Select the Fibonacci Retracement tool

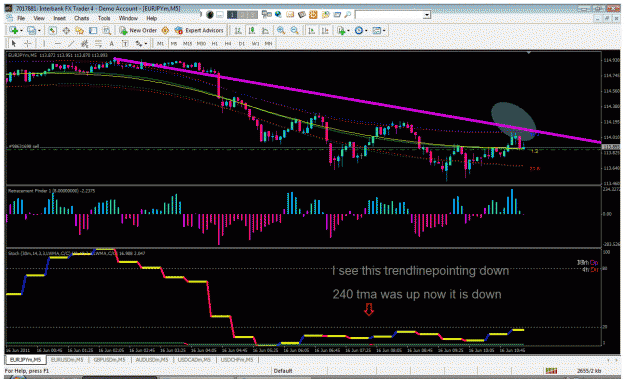tap(98, 43)
